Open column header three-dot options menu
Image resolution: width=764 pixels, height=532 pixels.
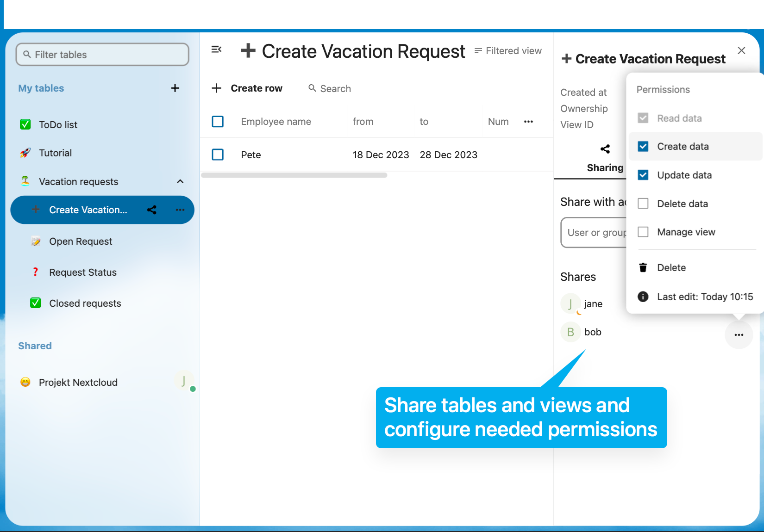click(528, 122)
